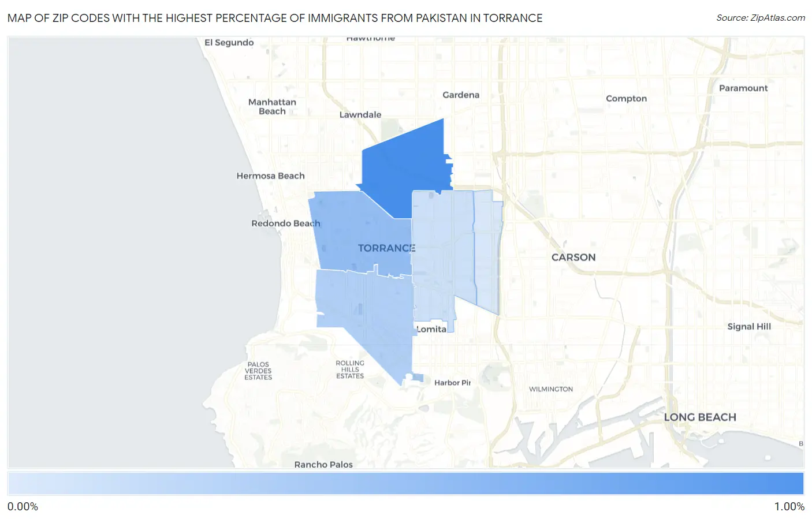
Task: Click the Harbor Pir map label
Action: pyautogui.click(x=453, y=383)
